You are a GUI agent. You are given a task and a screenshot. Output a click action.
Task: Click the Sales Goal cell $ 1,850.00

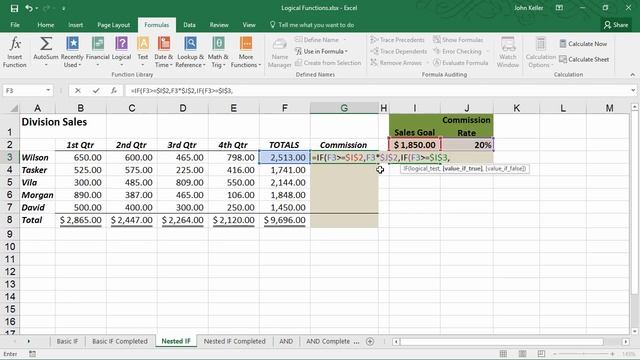[x=414, y=145]
